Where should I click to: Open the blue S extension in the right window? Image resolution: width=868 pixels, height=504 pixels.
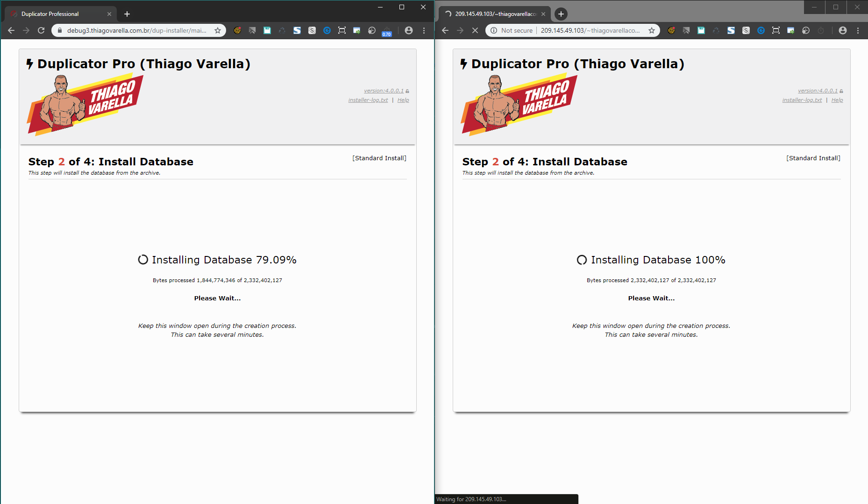731,30
